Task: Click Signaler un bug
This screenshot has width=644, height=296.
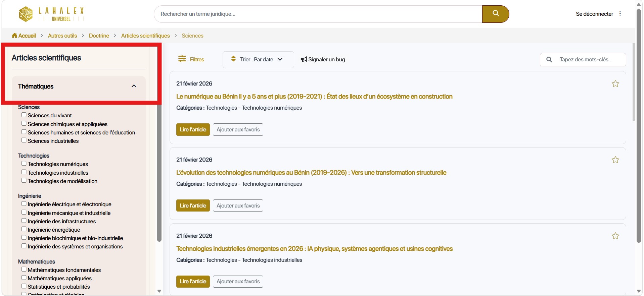Action: click(323, 59)
